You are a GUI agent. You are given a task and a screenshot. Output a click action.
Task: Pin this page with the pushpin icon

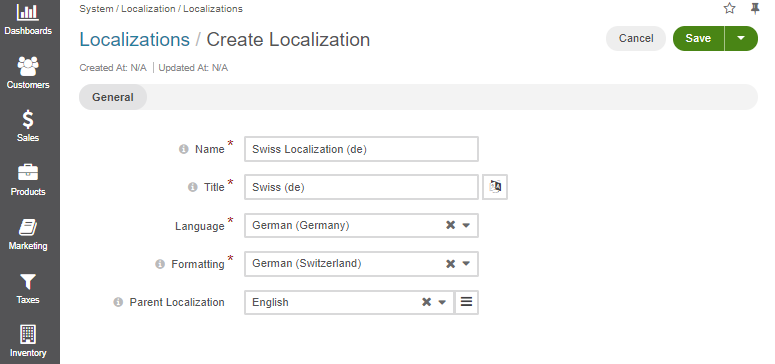point(755,8)
